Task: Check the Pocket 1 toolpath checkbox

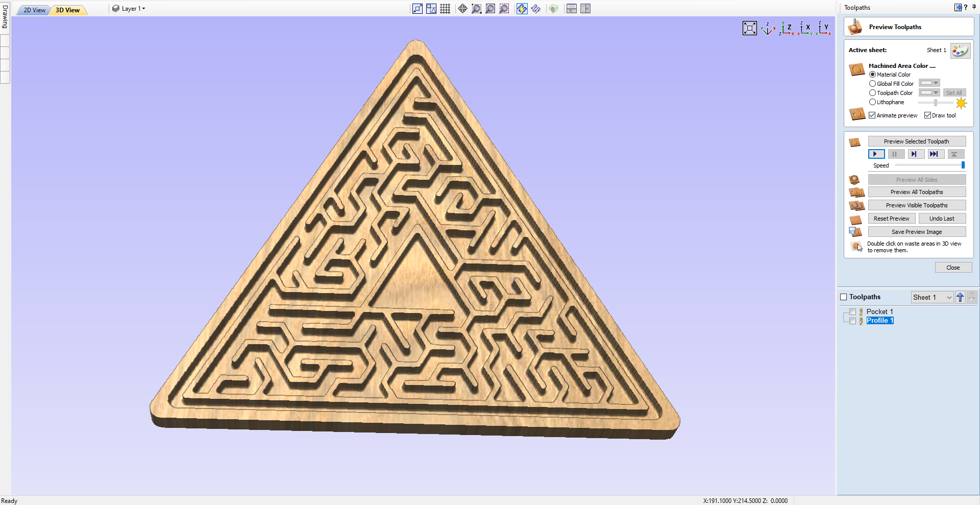Action: coord(853,311)
